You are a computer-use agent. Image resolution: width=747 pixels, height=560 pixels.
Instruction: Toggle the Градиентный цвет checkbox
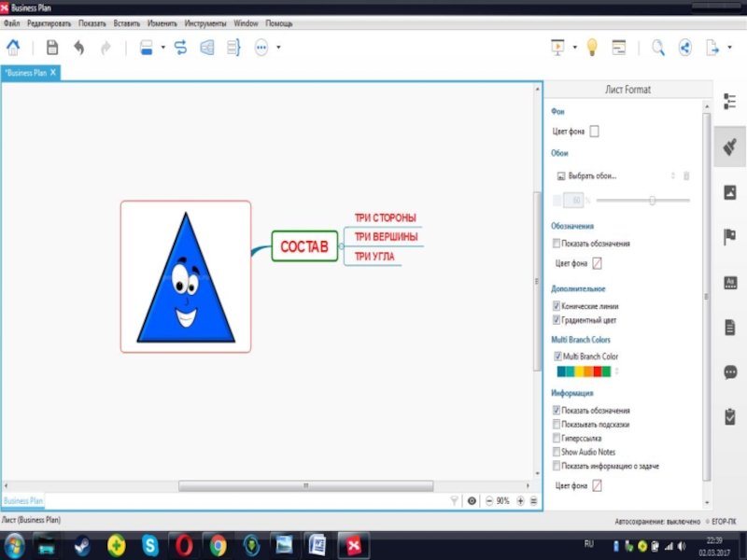coord(557,319)
